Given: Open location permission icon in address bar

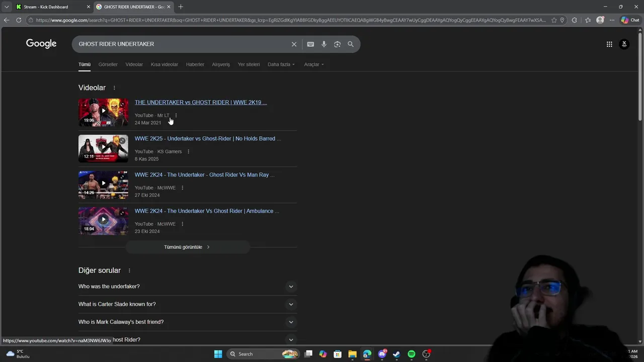Looking at the screenshot, I should (x=562, y=20).
